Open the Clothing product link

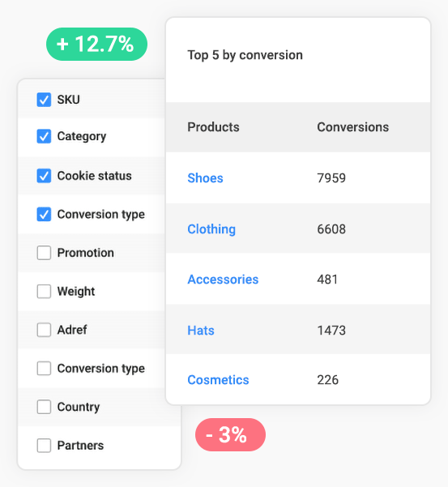pos(211,229)
